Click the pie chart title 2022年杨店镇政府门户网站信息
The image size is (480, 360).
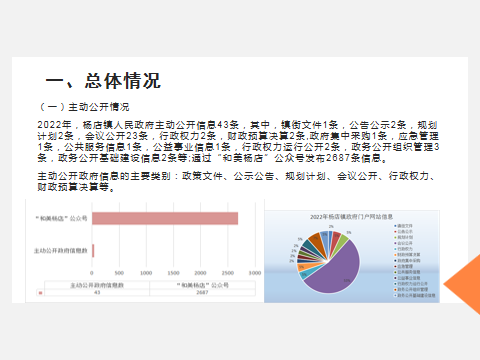coord(351,217)
